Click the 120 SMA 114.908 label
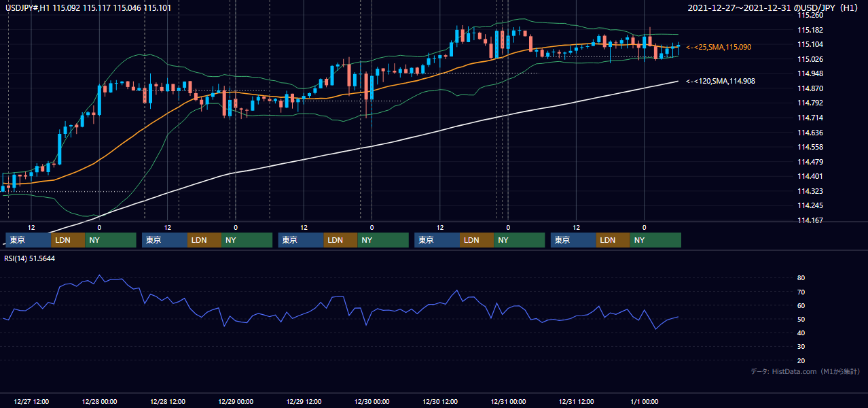Screen dimensions: 868x408 (721, 81)
